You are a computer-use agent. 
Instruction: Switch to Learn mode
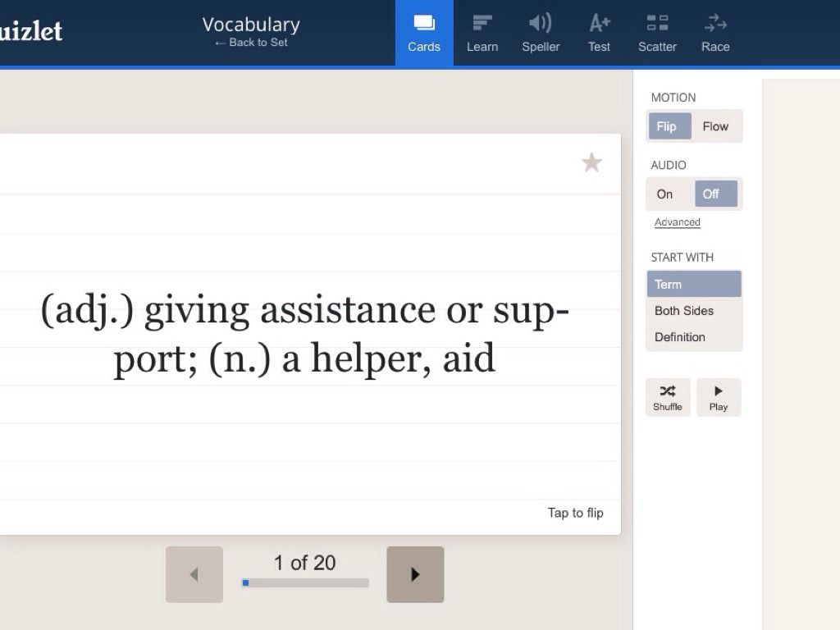(x=482, y=33)
